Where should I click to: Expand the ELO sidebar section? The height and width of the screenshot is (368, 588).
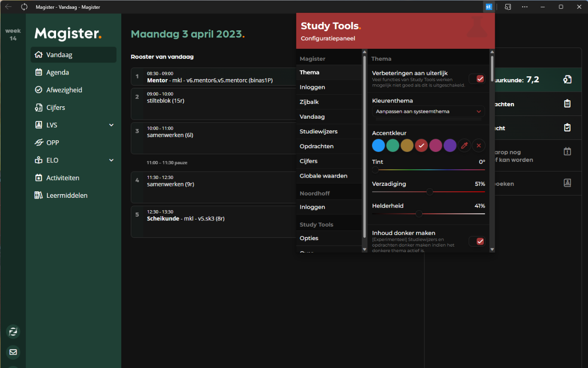pyautogui.click(x=111, y=160)
